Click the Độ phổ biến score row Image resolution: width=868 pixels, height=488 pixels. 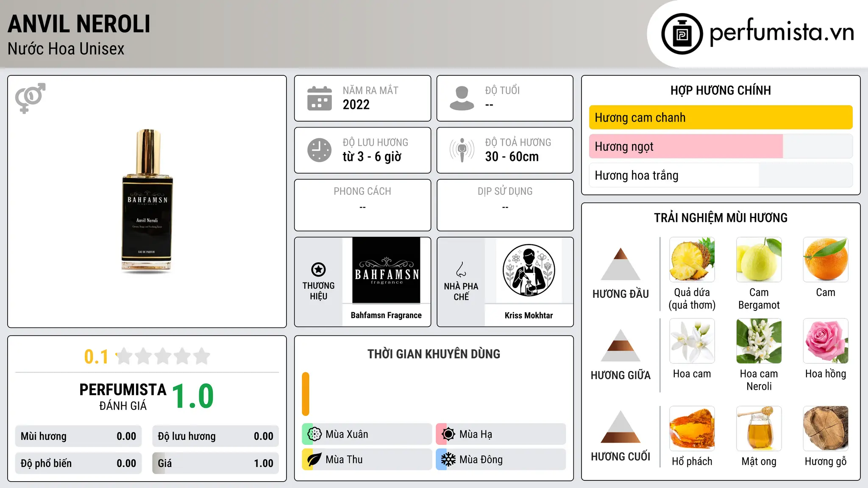78,463
